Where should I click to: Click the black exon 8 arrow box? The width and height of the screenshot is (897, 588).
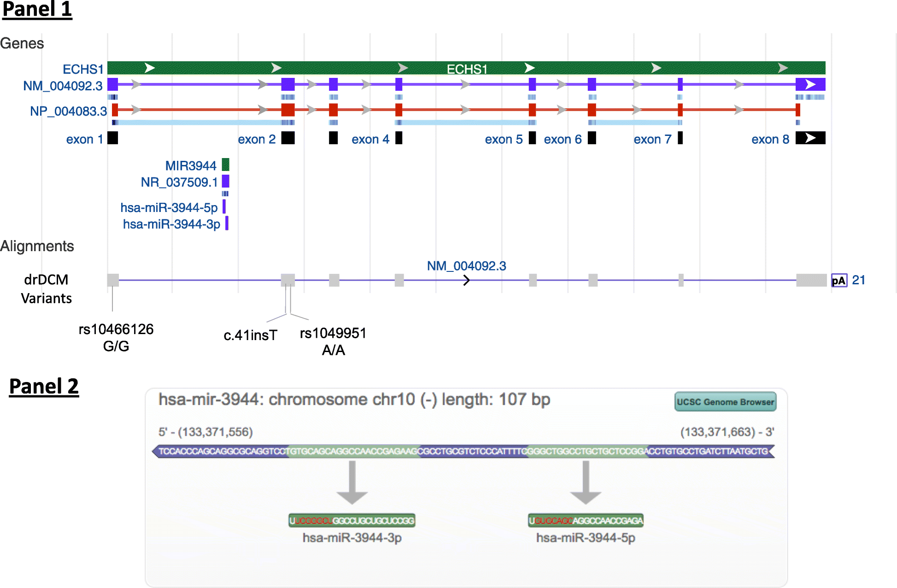pyautogui.click(x=810, y=138)
